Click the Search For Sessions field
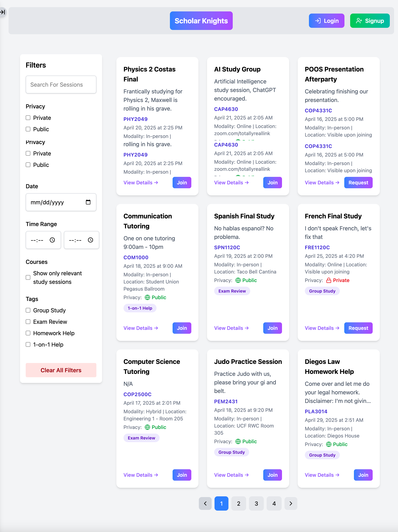This screenshot has width=398, height=532. (61, 85)
